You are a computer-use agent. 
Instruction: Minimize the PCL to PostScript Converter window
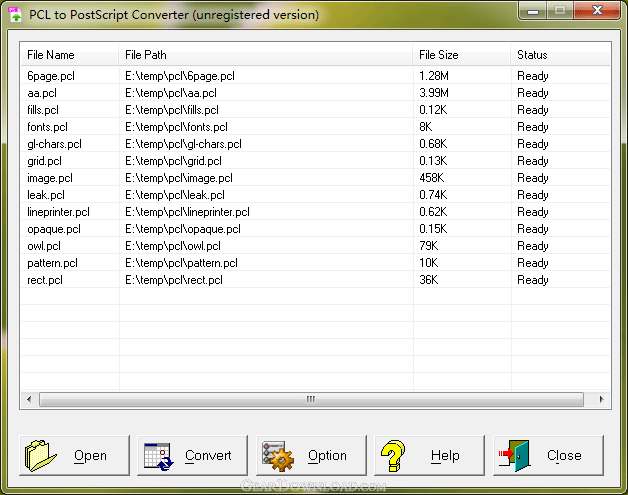(x=533, y=11)
